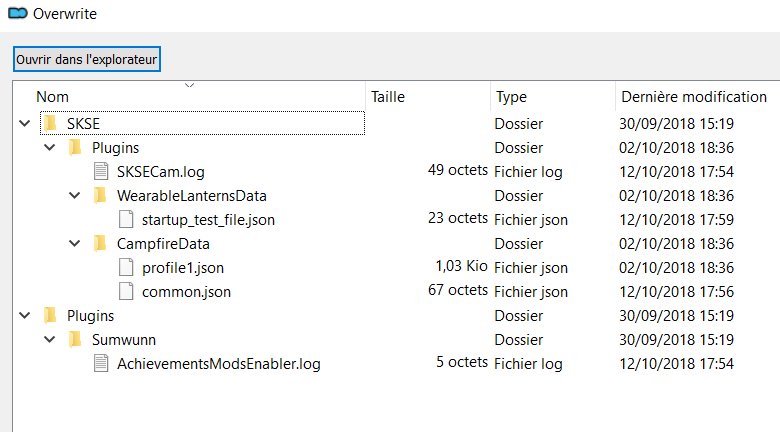This screenshot has width=780, height=432.
Task: Collapse the Sumwunn folder
Action: pyautogui.click(x=49, y=339)
